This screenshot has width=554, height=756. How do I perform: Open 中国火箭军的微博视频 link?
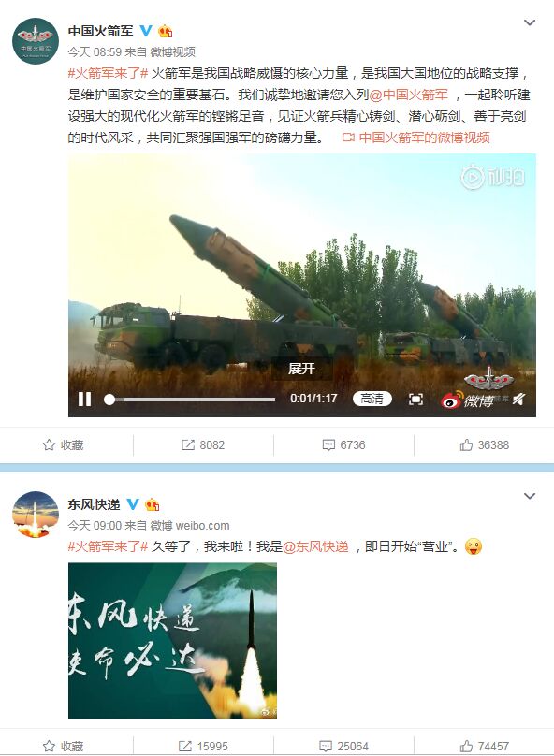coord(416,138)
